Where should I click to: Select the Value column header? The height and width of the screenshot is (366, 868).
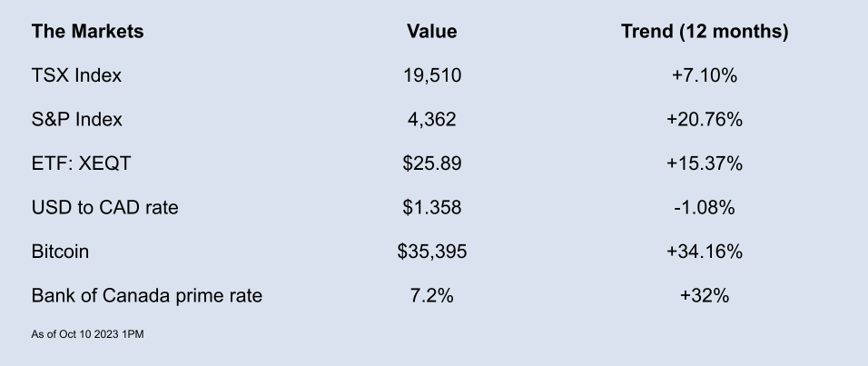pos(432,31)
